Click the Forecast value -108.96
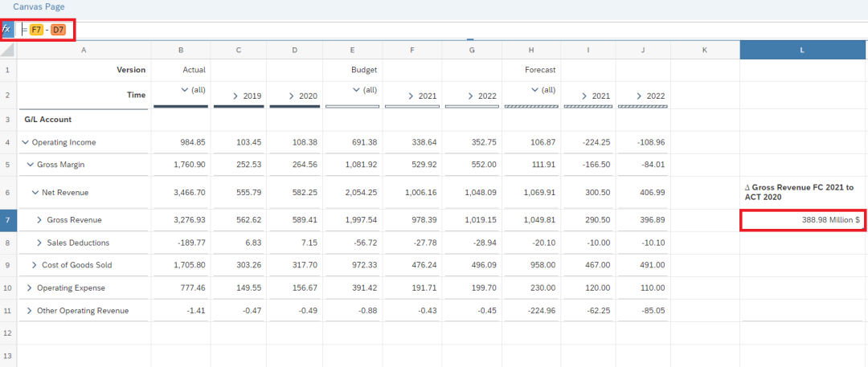The height and width of the screenshot is (367, 868). pyautogui.click(x=650, y=142)
